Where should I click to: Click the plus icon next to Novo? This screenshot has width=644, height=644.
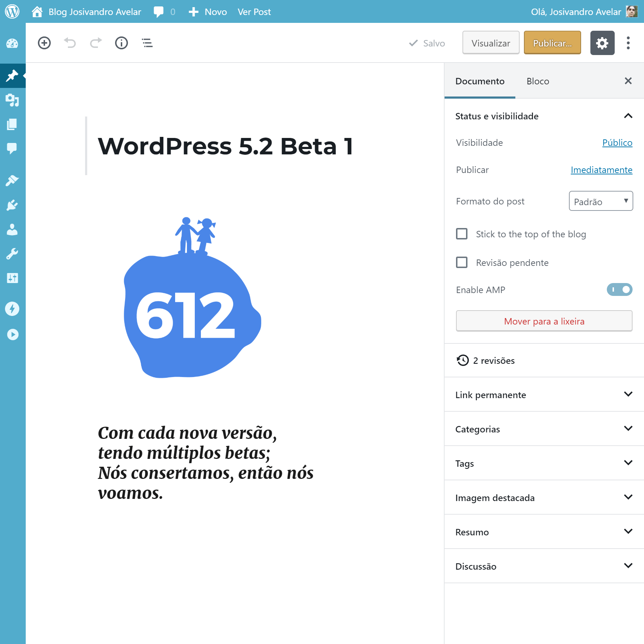coord(193,12)
